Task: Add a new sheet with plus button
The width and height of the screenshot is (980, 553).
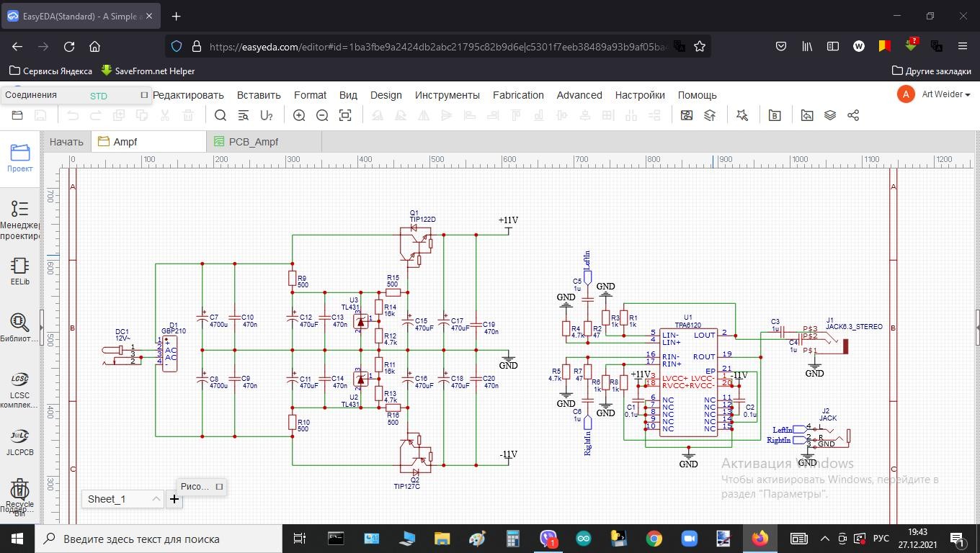Action: [x=174, y=499]
